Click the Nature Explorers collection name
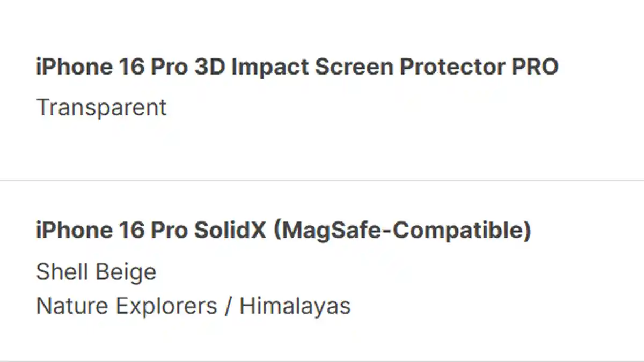The height and width of the screenshot is (362, 644). pyautogui.click(x=126, y=306)
